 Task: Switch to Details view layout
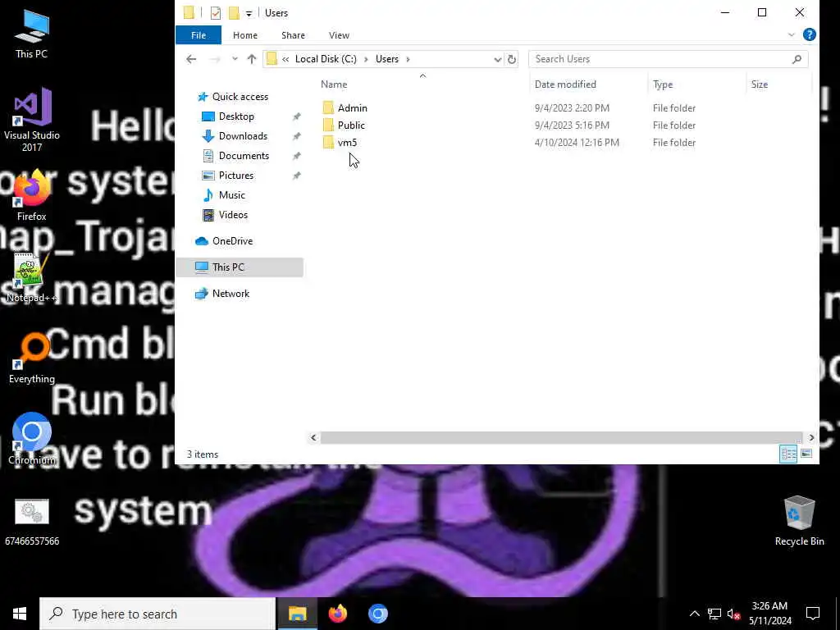point(788,454)
